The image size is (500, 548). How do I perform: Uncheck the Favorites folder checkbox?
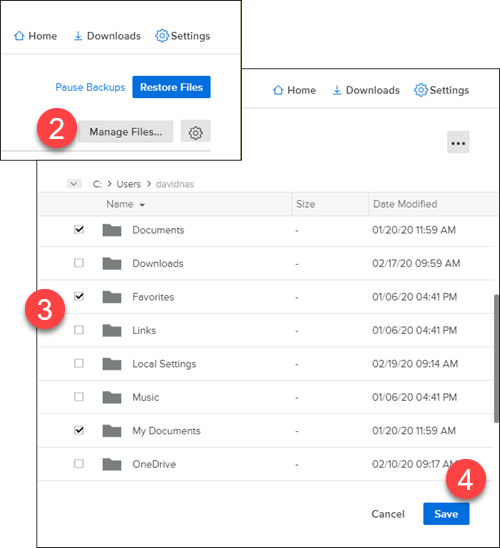(x=79, y=296)
